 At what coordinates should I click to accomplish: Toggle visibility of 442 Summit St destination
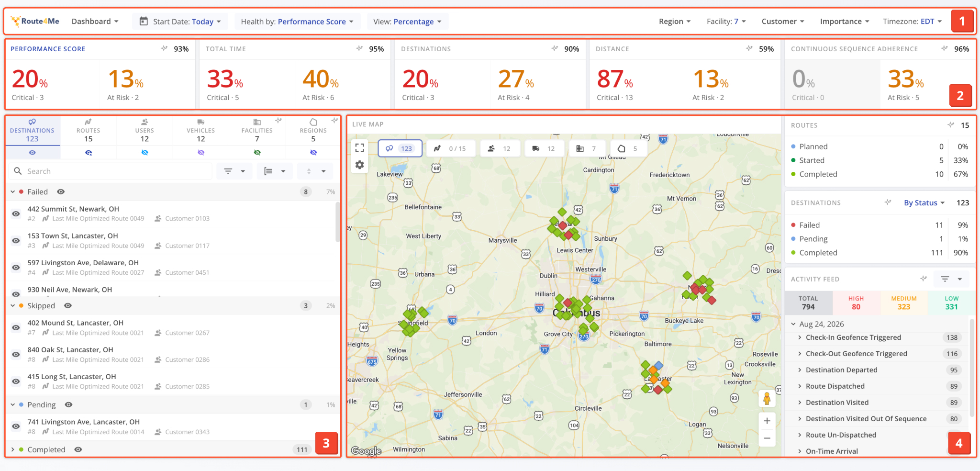[x=16, y=213]
